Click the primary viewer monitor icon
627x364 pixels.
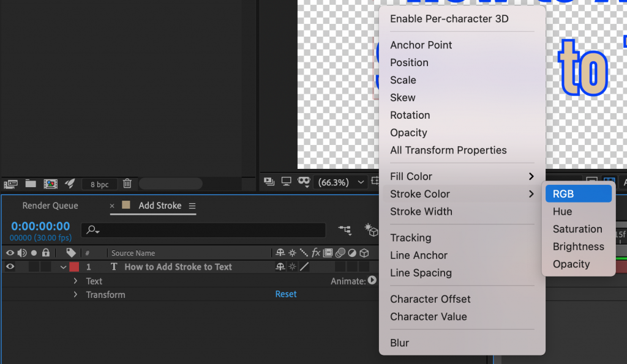tap(287, 182)
